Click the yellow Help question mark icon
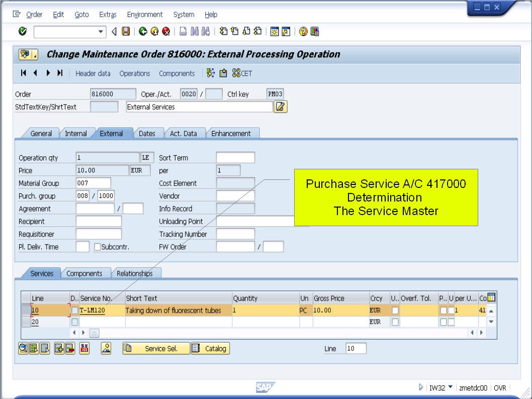The image size is (532, 399). [x=303, y=32]
